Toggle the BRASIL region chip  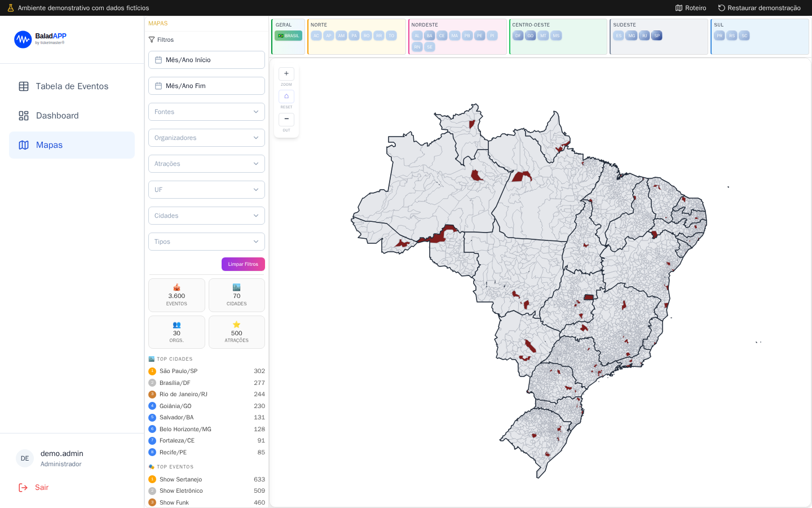pos(289,36)
